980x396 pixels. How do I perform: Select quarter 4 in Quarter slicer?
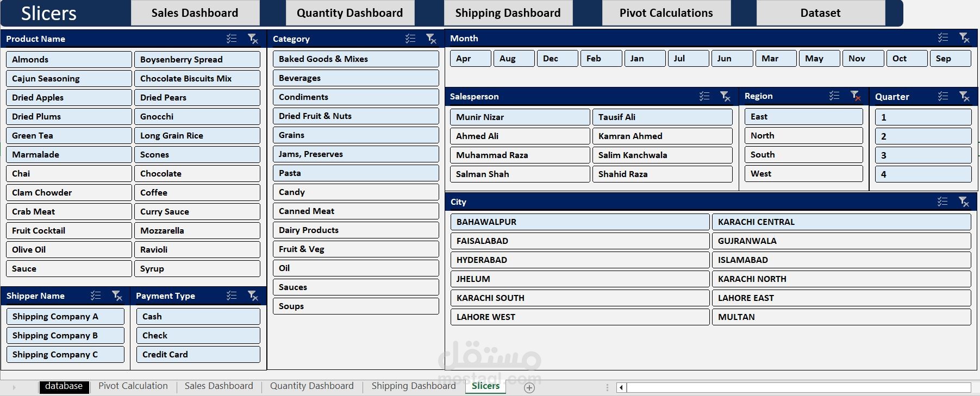tap(923, 174)
